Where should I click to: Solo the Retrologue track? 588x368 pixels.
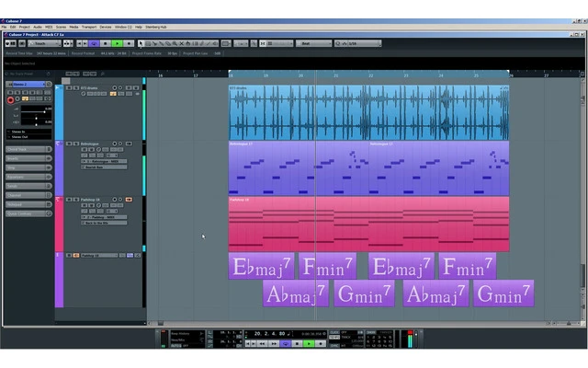pos(75,144)
